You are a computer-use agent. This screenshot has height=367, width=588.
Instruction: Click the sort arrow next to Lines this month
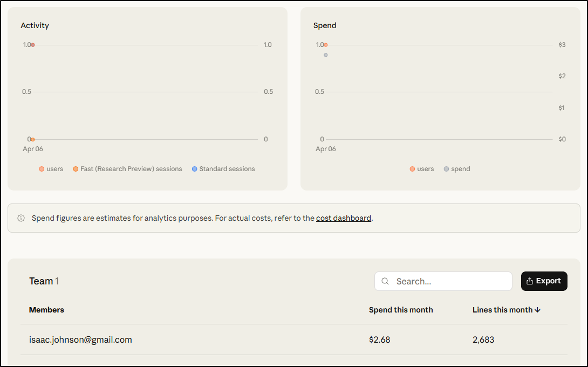(537, 310)
